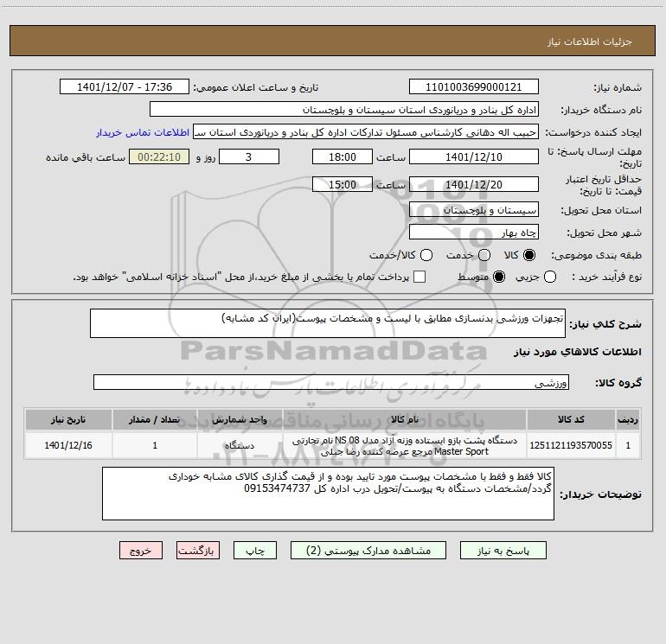Click the دستگاه unit cell

click(x=240, y=445)
